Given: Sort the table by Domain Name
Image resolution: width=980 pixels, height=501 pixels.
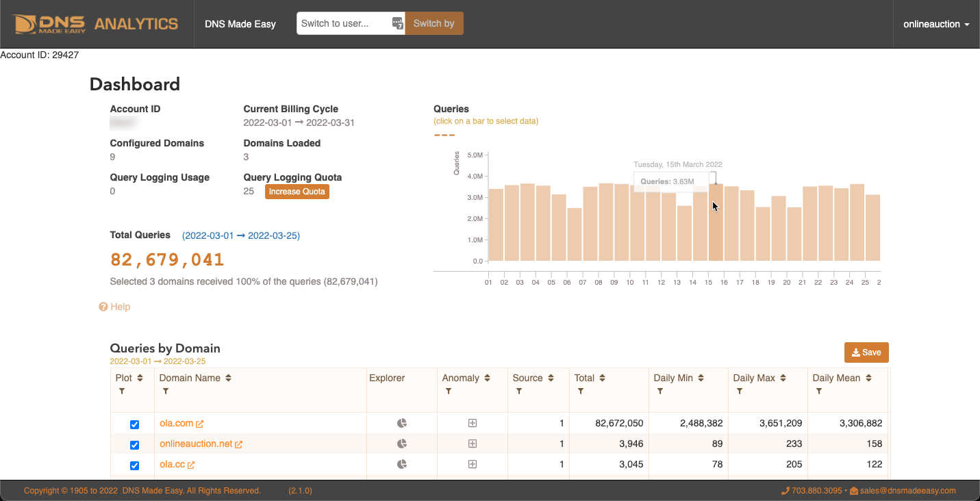Looking at the screenshot, I should pyautogui.click(x=229, y=378).
